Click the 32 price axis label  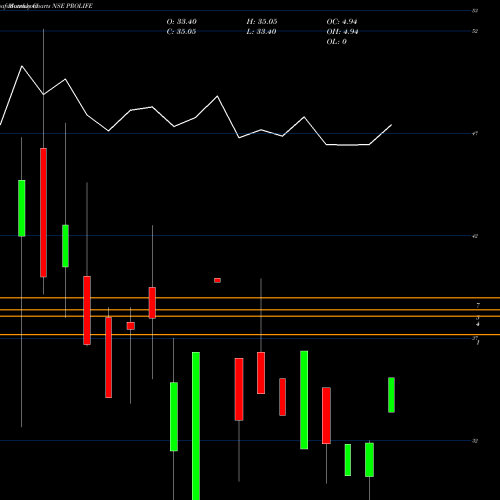click(x=475, y=441)
